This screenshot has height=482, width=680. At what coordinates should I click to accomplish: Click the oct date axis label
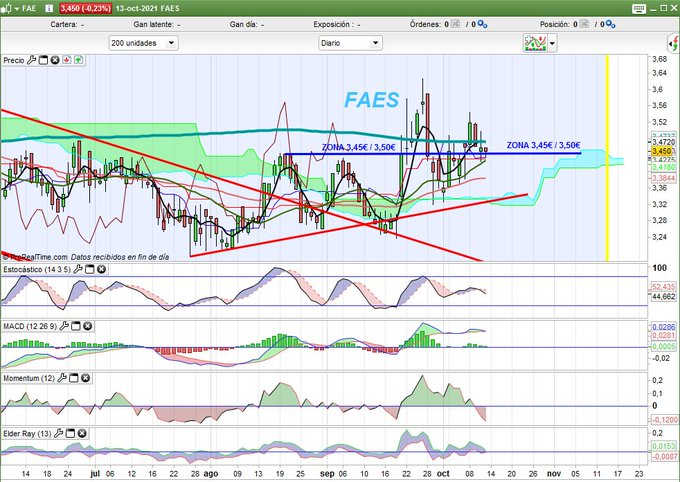[443, 474]
